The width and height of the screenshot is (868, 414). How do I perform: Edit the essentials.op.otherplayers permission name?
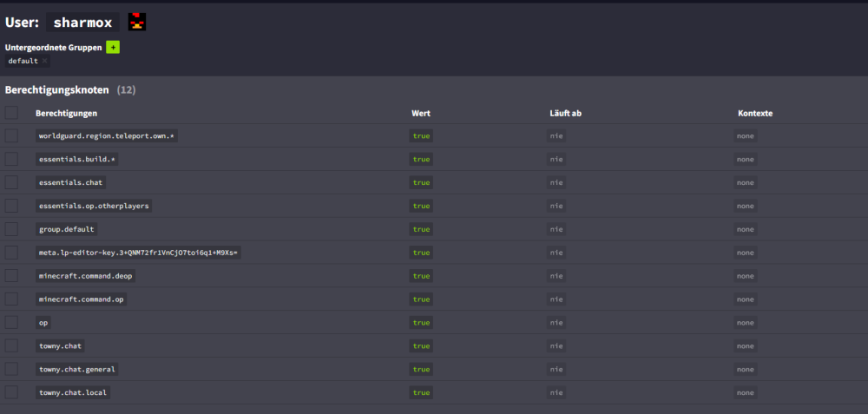[x=94, y=206]
